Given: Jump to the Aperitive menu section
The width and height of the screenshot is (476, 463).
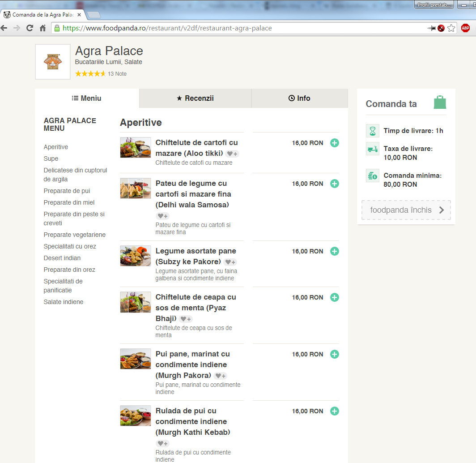Looking at the screenshot, I should coord(56,147).
